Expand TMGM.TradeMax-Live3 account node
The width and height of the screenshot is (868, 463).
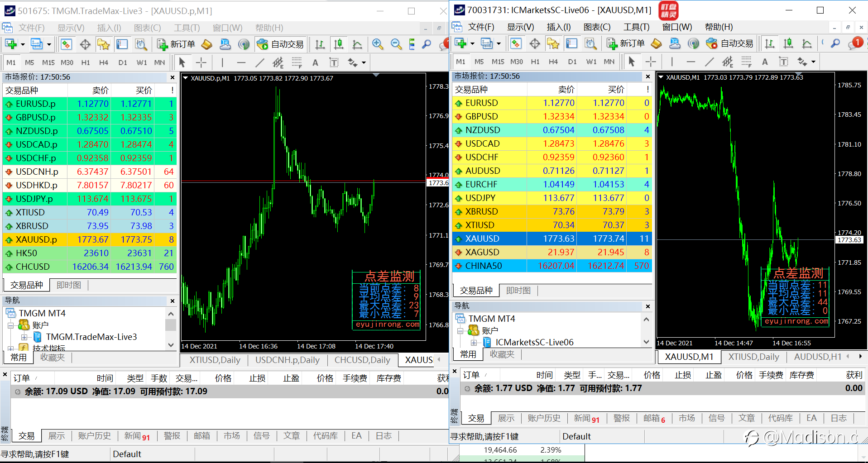24,337
